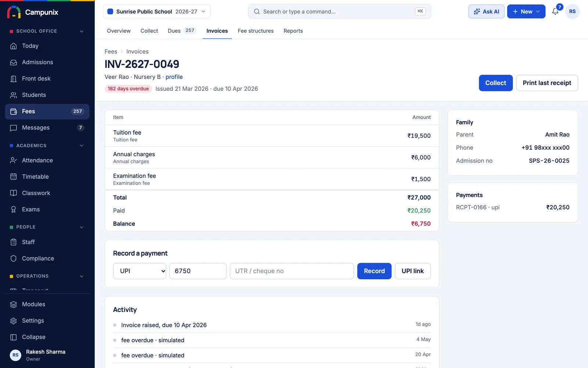
Task: Open Veer Rao's profile link
Action: click(174, 77)
